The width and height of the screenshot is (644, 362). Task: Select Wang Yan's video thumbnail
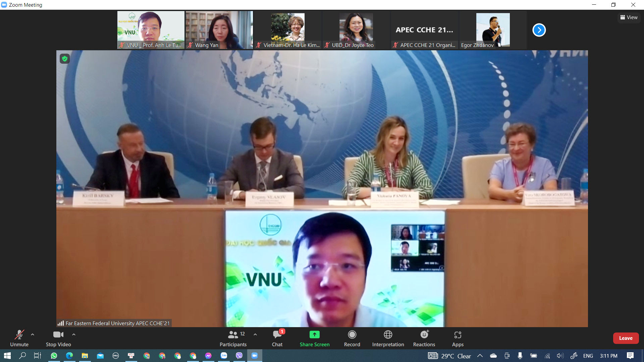(219, 30)
